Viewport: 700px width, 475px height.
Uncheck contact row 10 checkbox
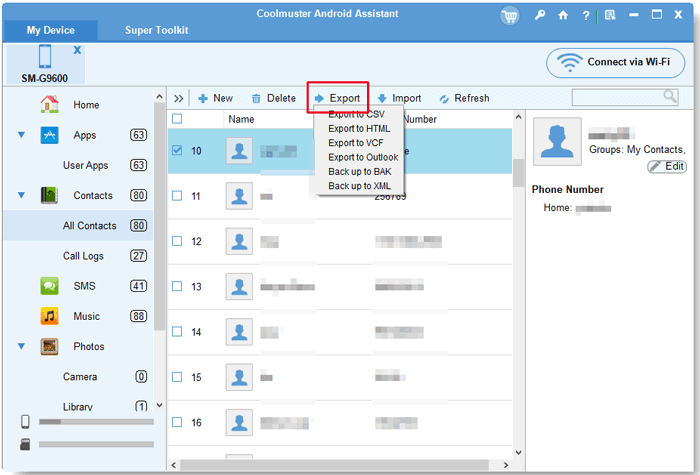(x=177, y=150)
